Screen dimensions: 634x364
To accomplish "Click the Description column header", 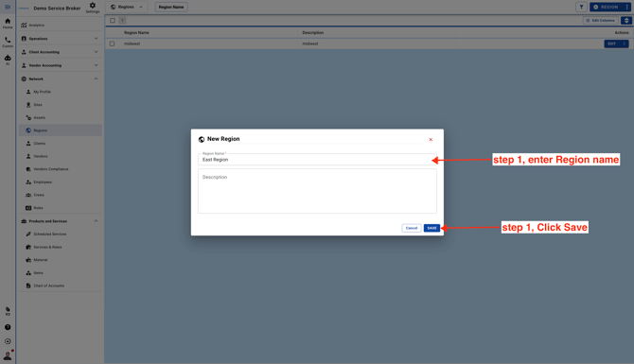I will point(312,32).
